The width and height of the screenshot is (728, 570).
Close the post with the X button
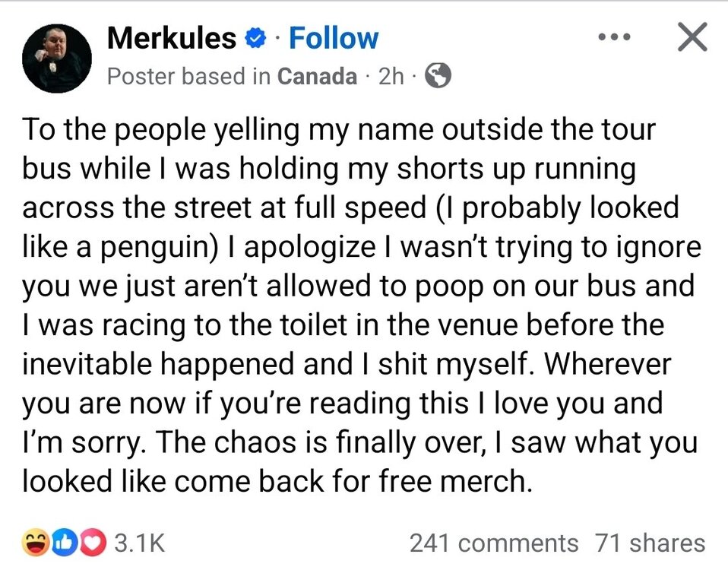[690, 36]
